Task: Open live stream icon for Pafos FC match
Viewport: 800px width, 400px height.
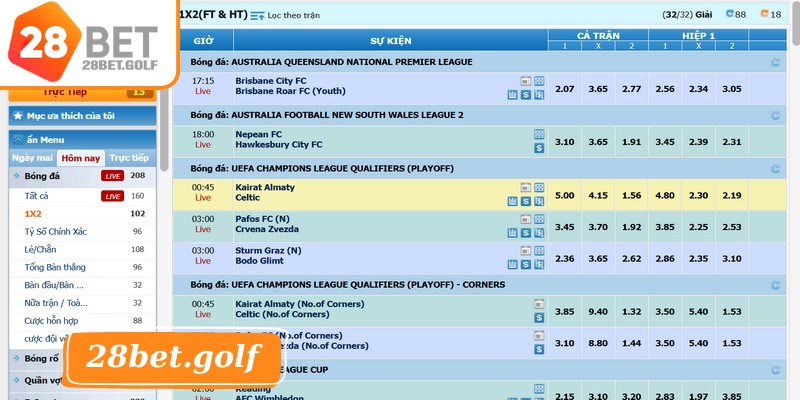Action: pyautogui.click(x=526, y=219)
